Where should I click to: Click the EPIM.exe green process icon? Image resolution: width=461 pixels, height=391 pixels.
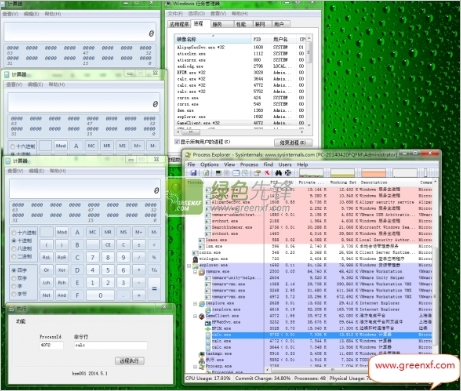pyautogui.click(x=208, y=329)
